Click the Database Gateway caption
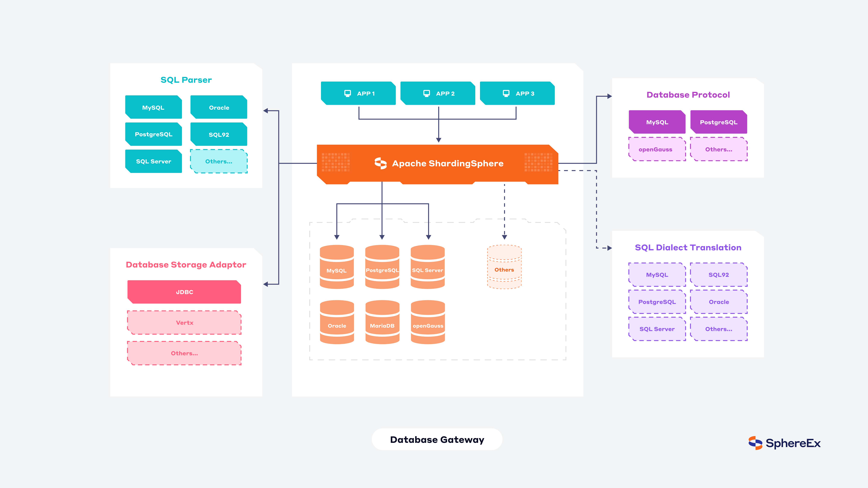 (x=437, y=440)
